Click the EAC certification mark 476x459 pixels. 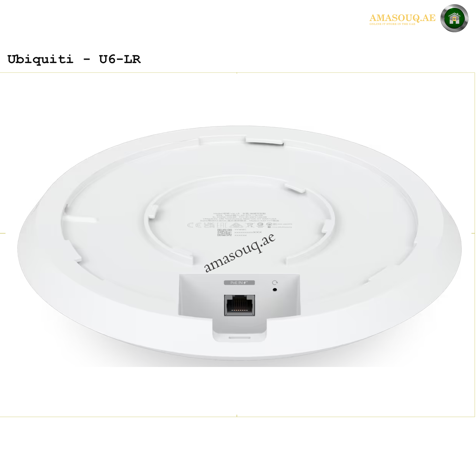[222, 225]
